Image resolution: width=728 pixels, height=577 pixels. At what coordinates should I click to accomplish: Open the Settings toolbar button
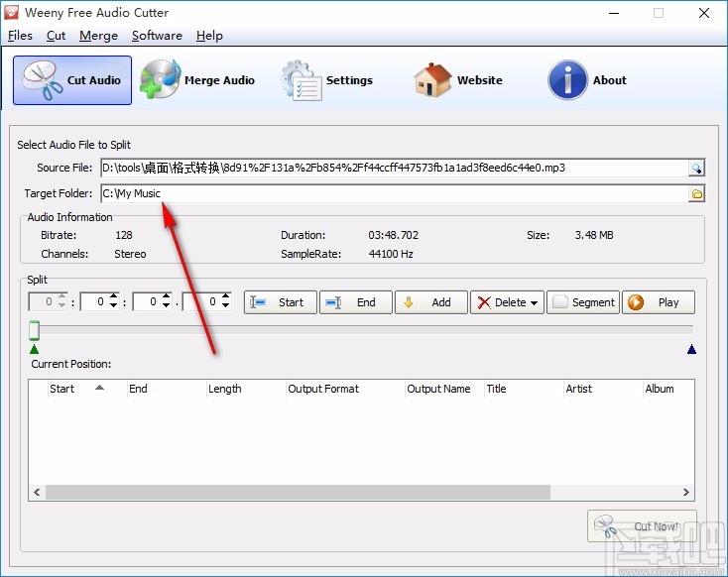click(x=327, y=80)
